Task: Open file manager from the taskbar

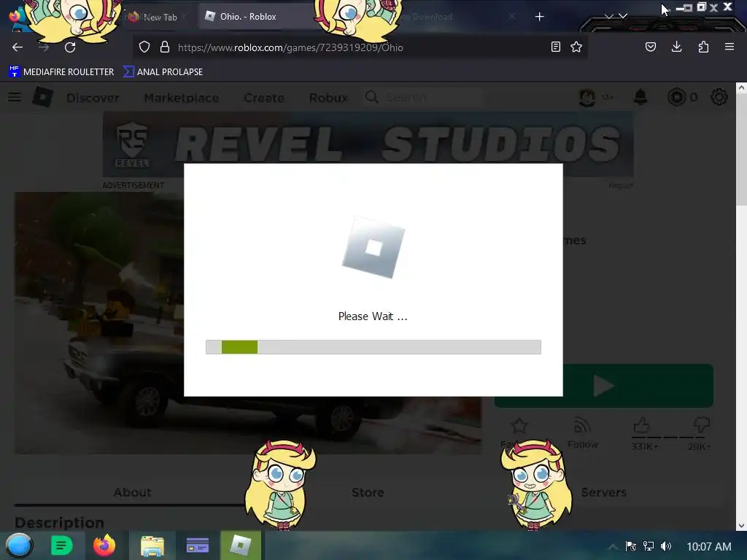Action: pyautogui.click(x=152, y=545)
